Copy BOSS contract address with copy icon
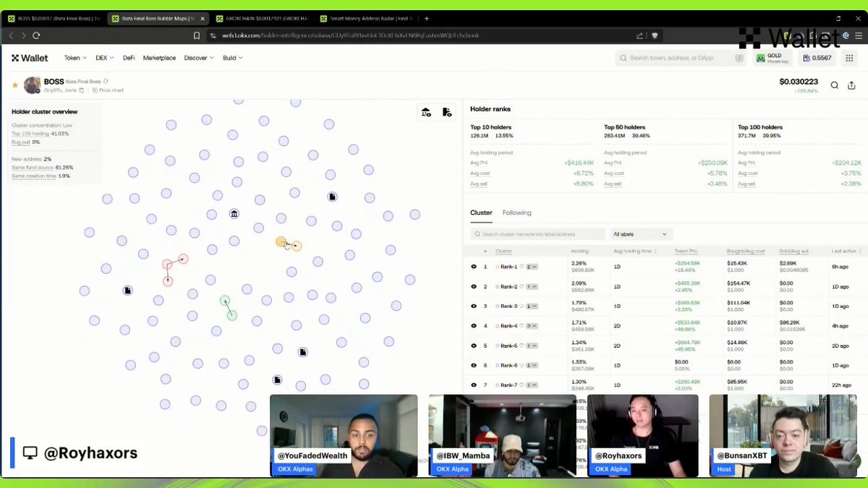The image size is (868, 488). click(x=82, y=90)
